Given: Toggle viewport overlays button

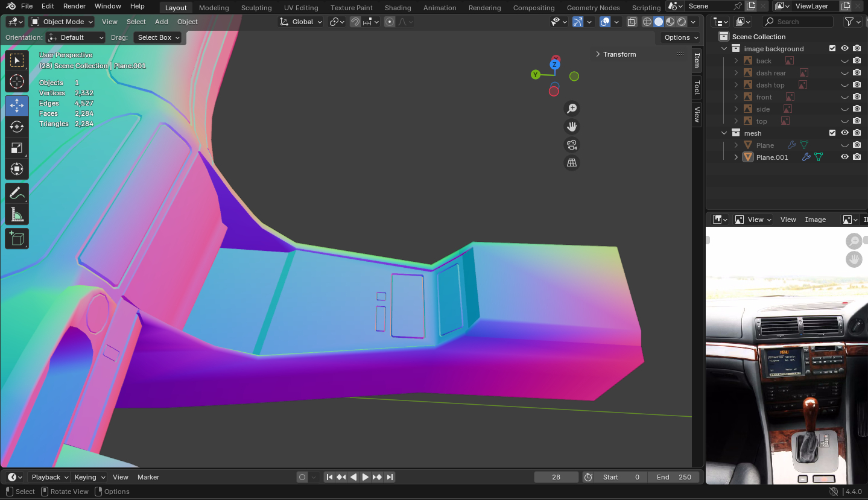Looking at the screenshot, I should point(605,22).
